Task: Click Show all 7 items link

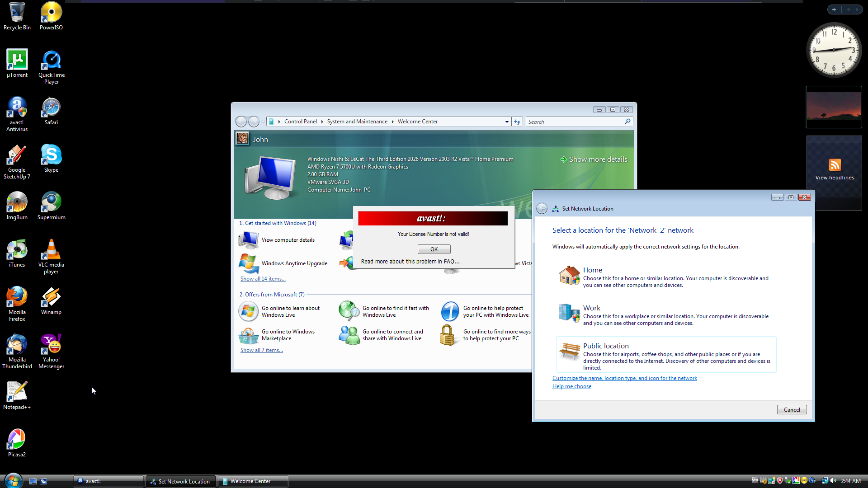Action: (261, 350)
